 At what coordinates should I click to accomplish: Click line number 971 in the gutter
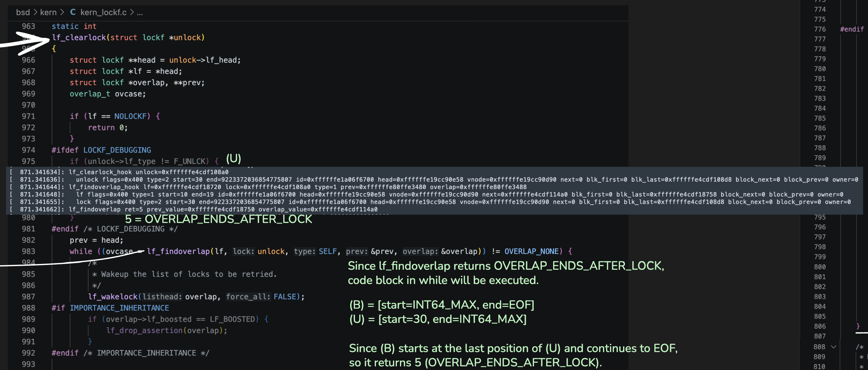(28, 116)
